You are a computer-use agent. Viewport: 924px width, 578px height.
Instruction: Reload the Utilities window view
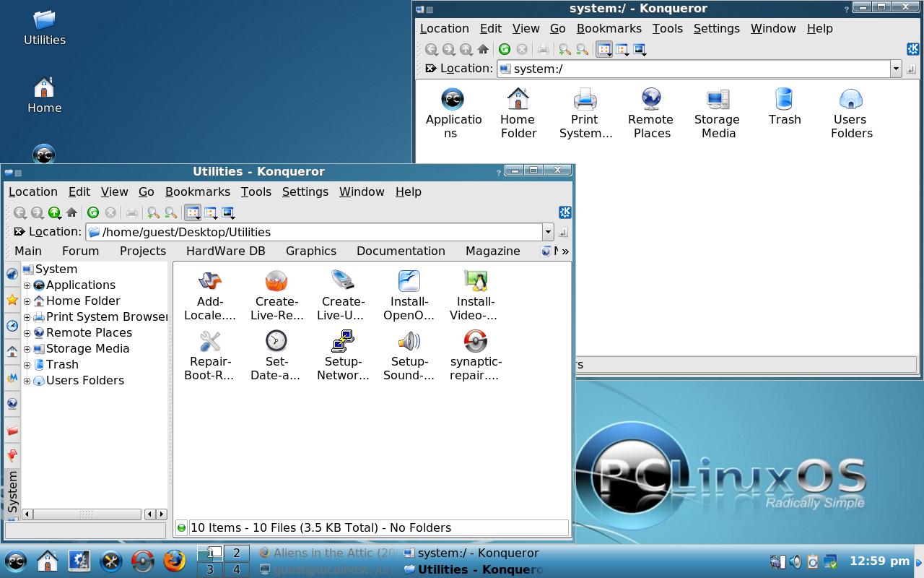[93, 212]
